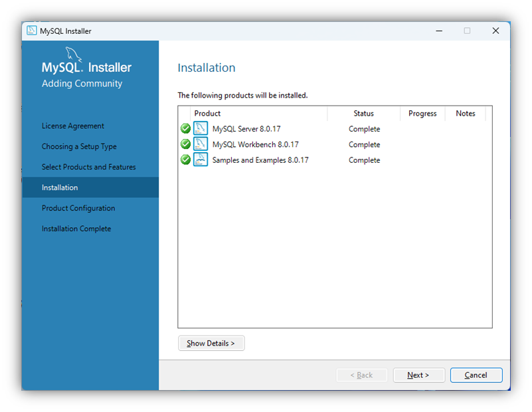Go back with the Back button
The image size is (532, 412).
(362, 375)
